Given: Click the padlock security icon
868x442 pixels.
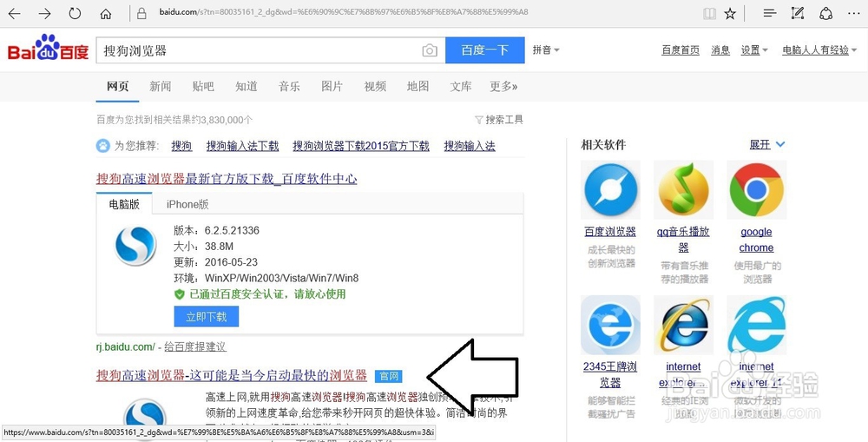Looking at the screenshot, I should [x=141, y=13].
